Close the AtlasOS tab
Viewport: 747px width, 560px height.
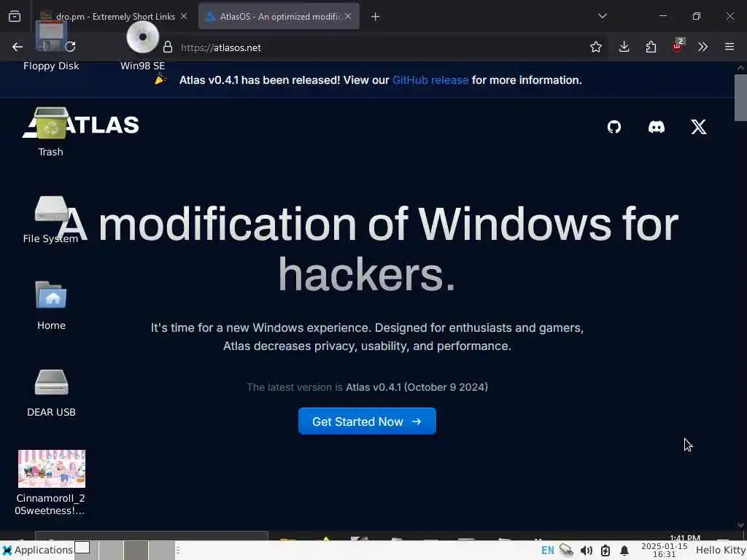click(x=348, y=16)
